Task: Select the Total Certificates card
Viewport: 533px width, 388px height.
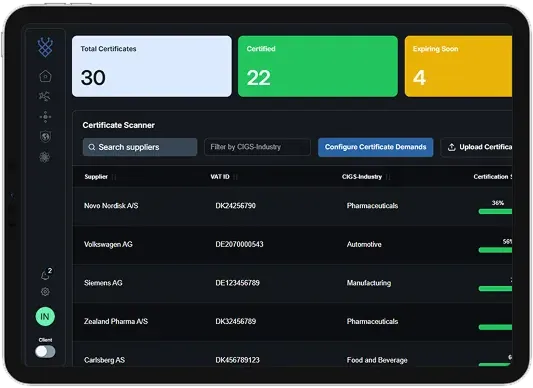Action: 152,66
